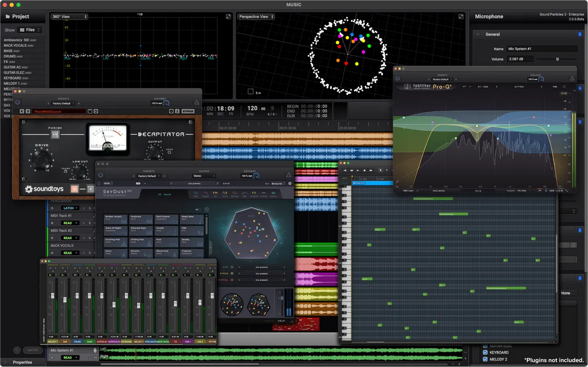Select the SkyDust Filter icon
The height and width of the screenshot is (367, 588).
[x=206, y=193]
